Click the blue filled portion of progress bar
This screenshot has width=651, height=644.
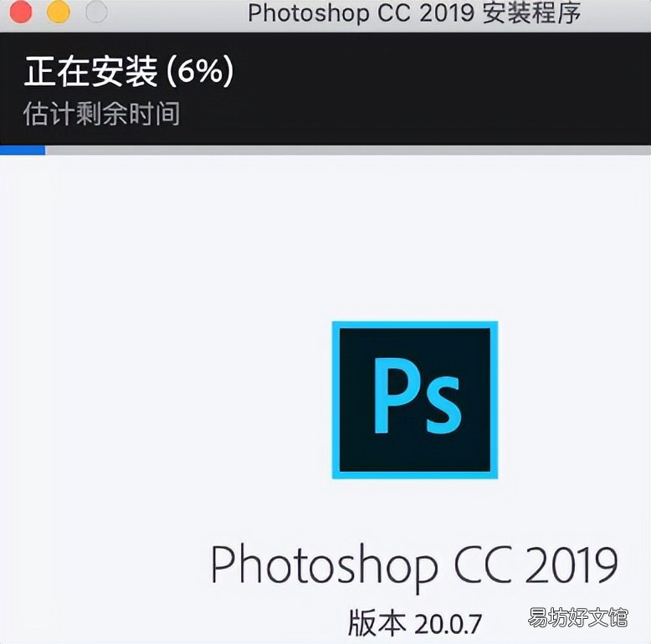[23, 150]
